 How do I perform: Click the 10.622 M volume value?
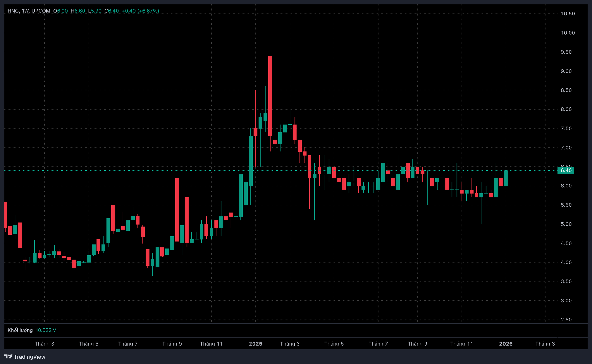[46, 330]
